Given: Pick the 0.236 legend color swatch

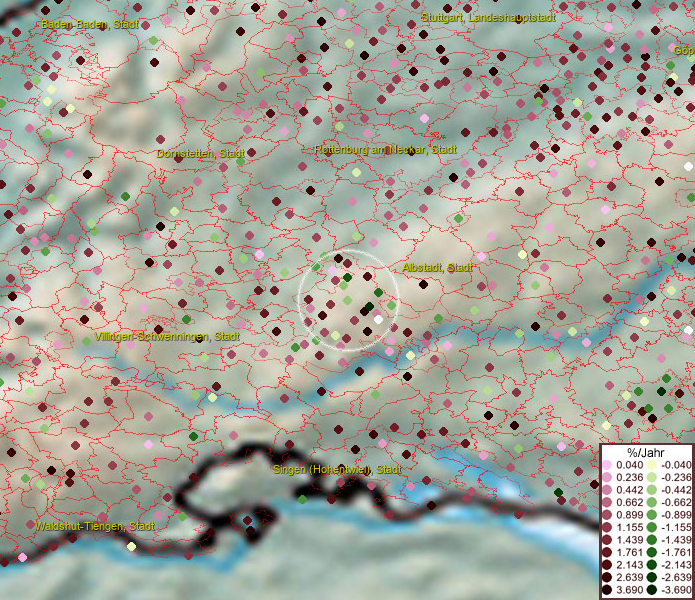Looking at the screenshot, I should 607,477.
